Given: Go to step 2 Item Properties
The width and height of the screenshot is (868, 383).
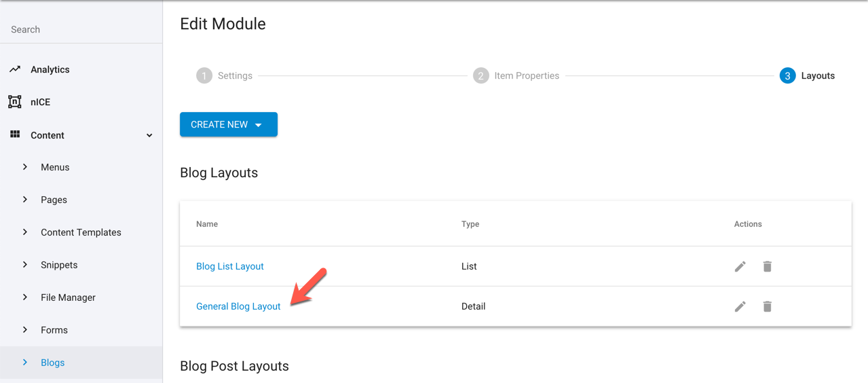Looking at the screenshot, I should point(516,75).
